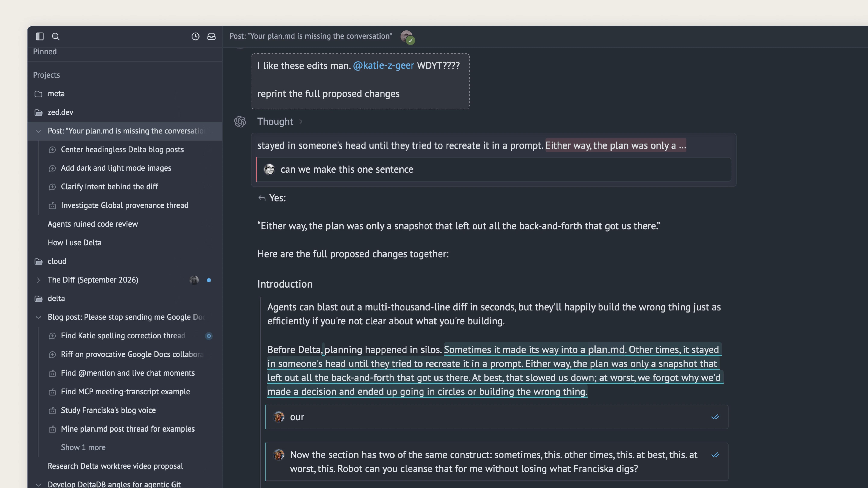Click the thread icon for 'Center headingless Delta blog posts'
Viewport: 868px width, 488px height.
pyautogui.click(x=52, y=150)
